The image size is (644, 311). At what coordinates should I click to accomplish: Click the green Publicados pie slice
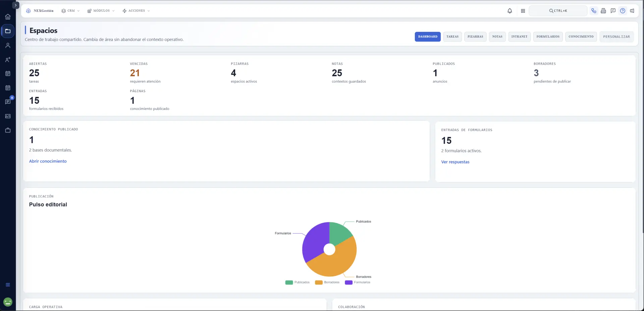point(339,233)
